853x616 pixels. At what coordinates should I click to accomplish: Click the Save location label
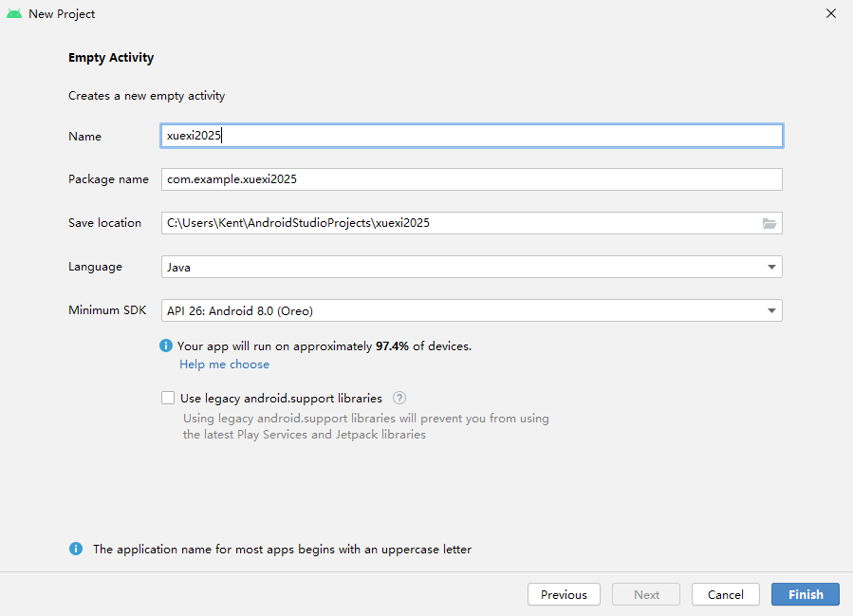pyautogui.click(x=104, y=222)
